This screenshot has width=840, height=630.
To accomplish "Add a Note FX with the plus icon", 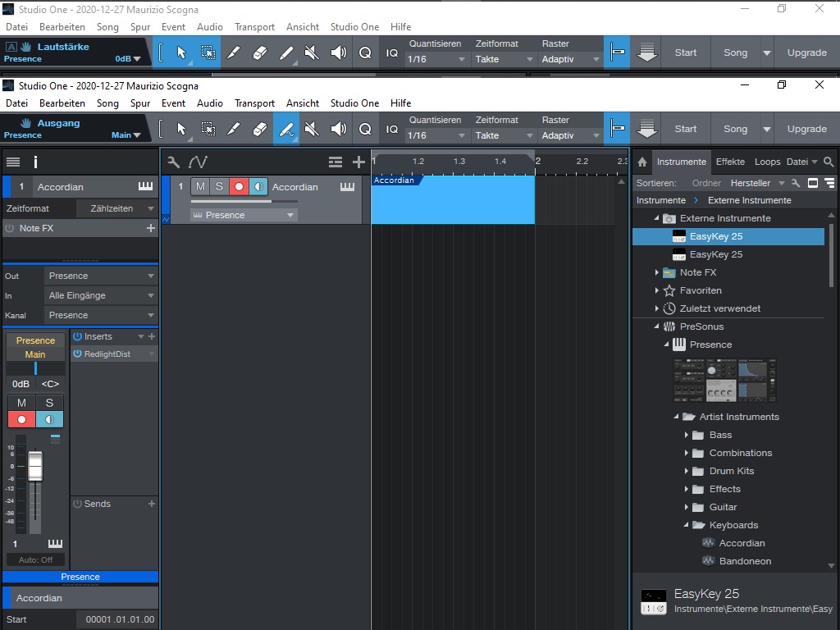I will (151, 228).
